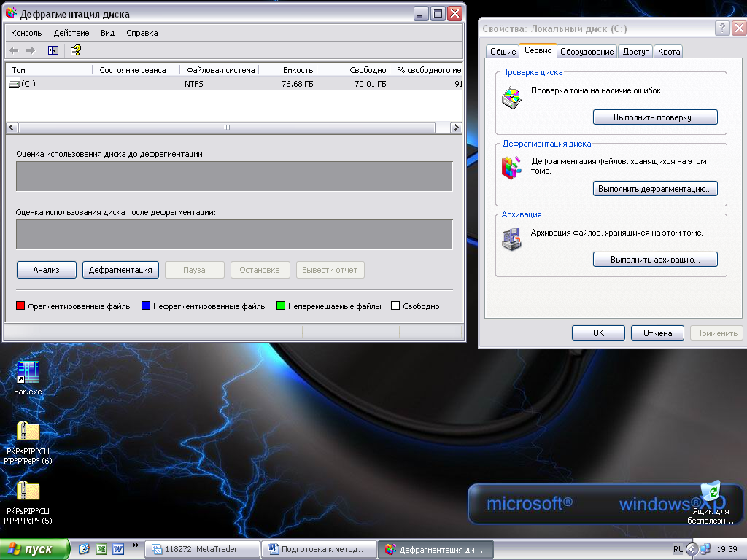Click the Forward arrow in Defragmenter toolbar
747x560 pixels.
[31, 50]
